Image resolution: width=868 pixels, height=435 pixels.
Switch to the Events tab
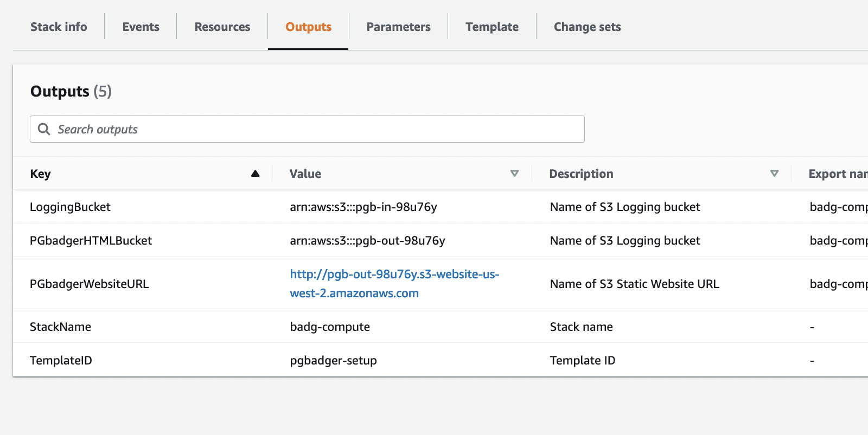click(x=141, y=27)
